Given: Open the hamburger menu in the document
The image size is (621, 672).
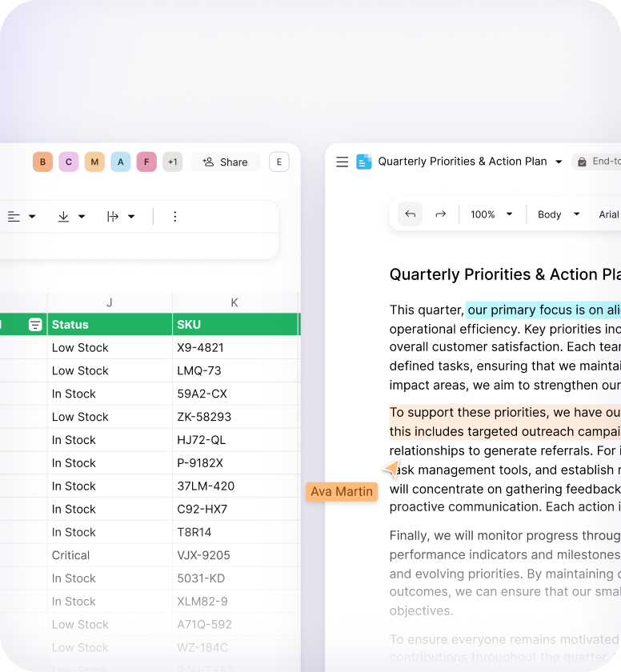Looking at the screenshot, I should tap(342, 162).
